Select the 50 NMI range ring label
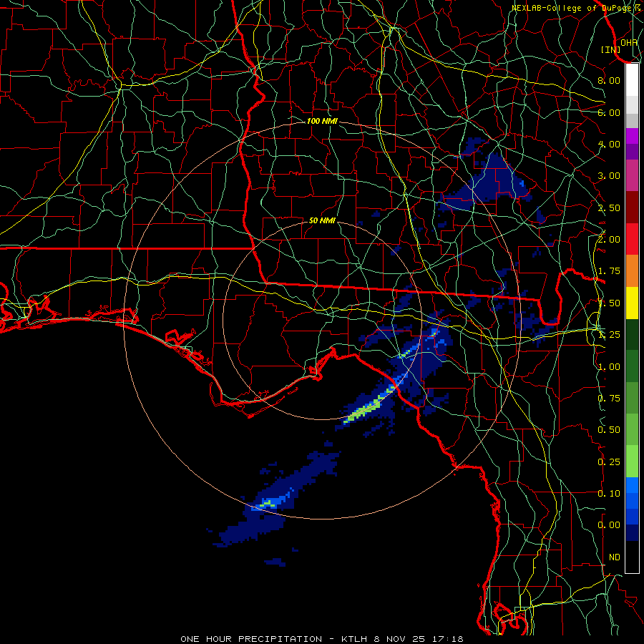This screenshot has height=644, width=644. [322, 220]
